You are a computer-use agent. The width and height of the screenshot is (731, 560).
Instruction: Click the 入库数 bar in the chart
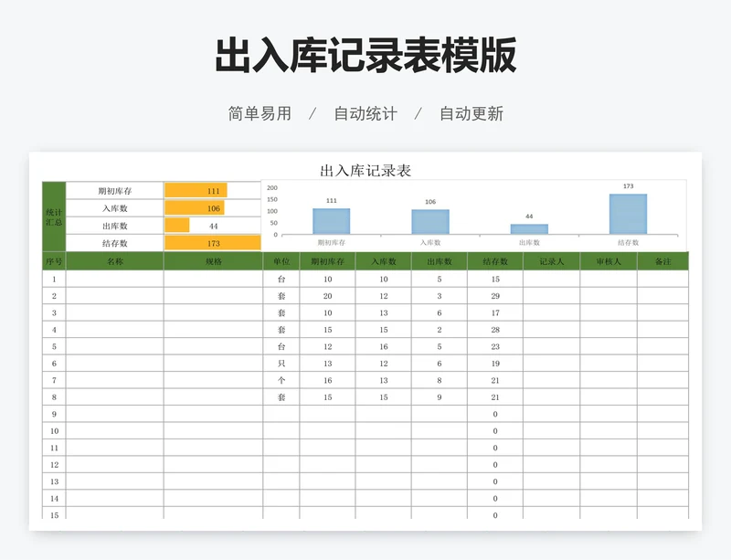429,220
